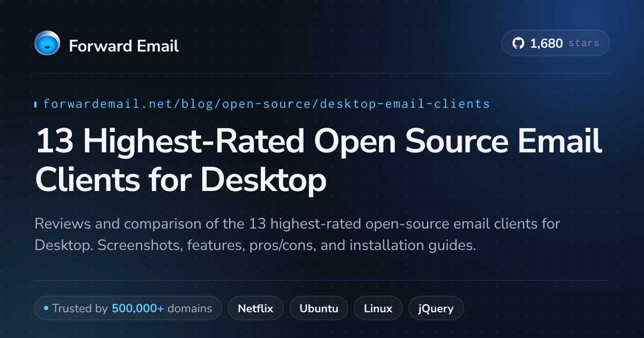
Task: Click the GitHub octocat icon
Action: coord(518,43)
